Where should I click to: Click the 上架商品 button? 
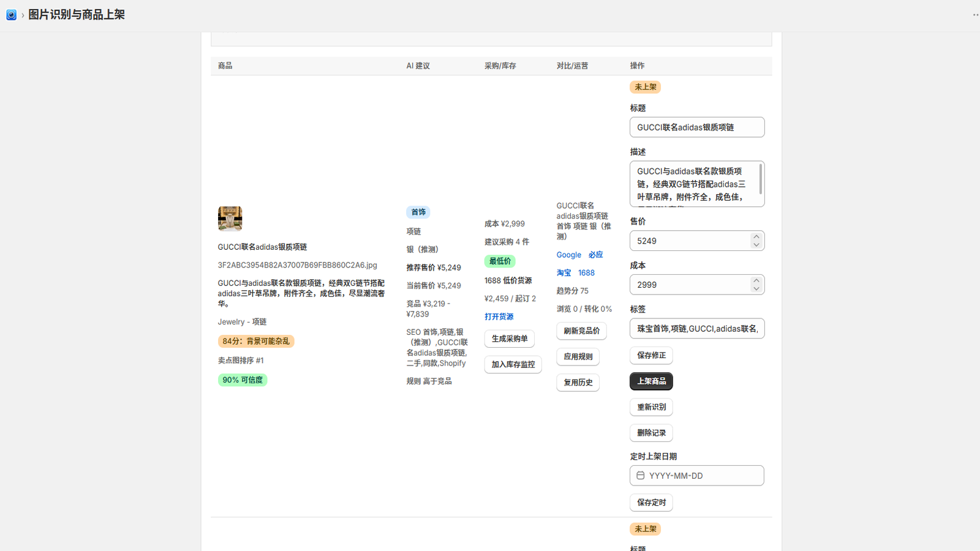pos(651,381)
